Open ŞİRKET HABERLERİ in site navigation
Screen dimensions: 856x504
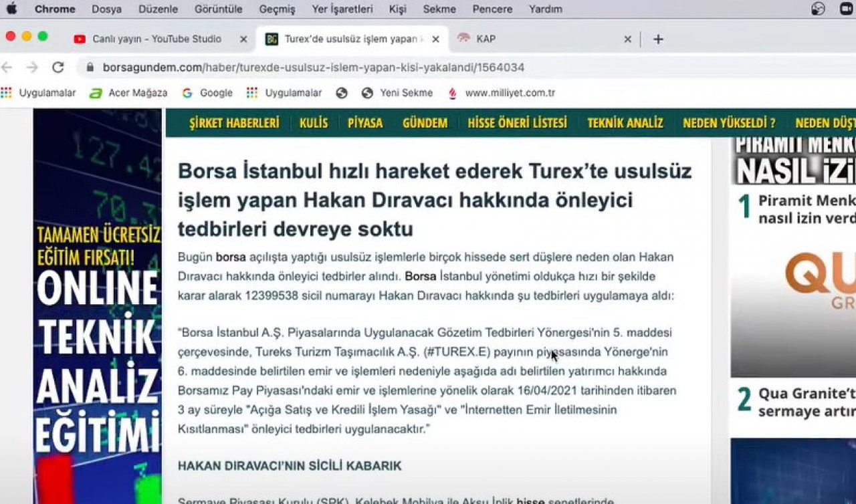pos(234,123)
